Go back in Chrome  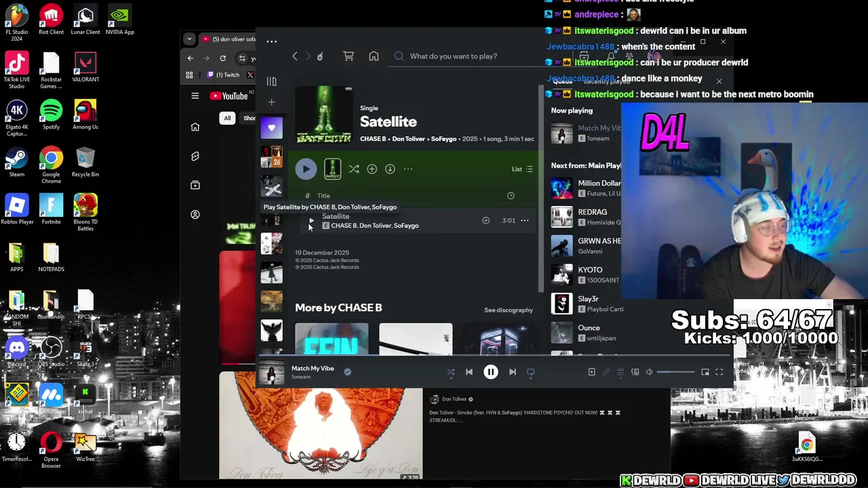click(190, 58)
